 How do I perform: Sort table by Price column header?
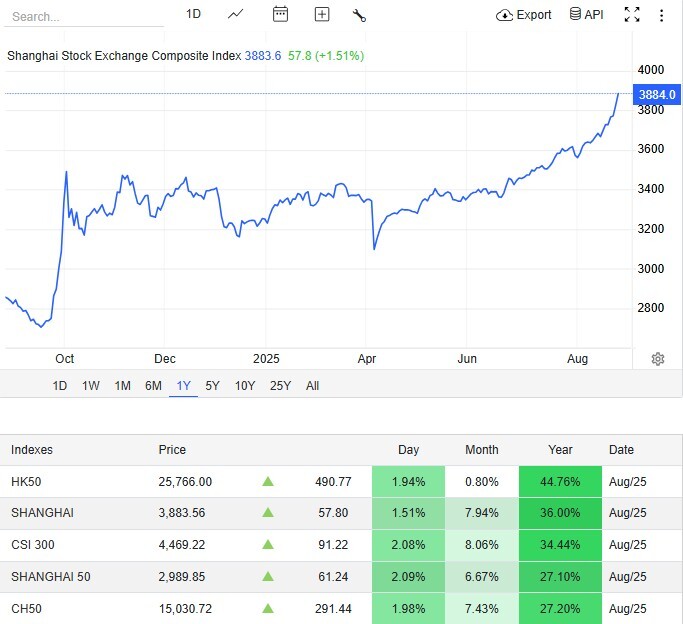click(172, 450)
